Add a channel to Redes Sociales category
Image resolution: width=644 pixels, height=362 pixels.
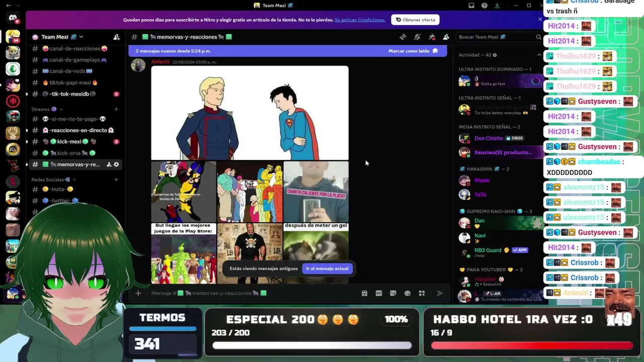click(116, 179)
